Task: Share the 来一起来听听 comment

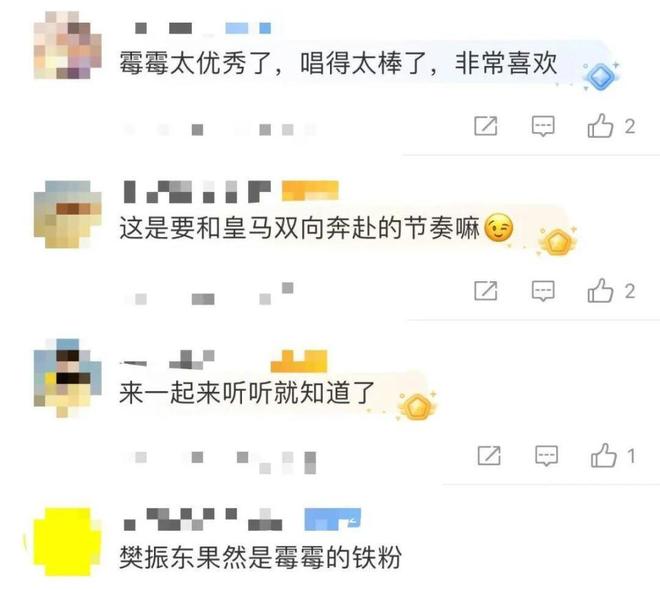Action: [489, 455]
